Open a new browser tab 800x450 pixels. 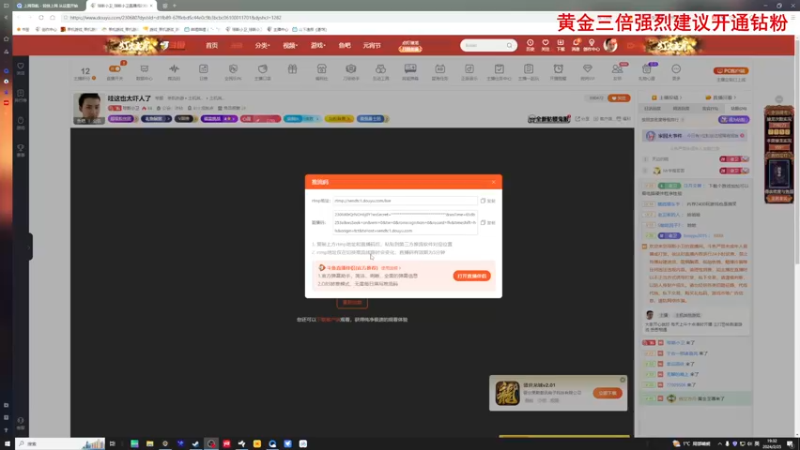tap(174, 6)
